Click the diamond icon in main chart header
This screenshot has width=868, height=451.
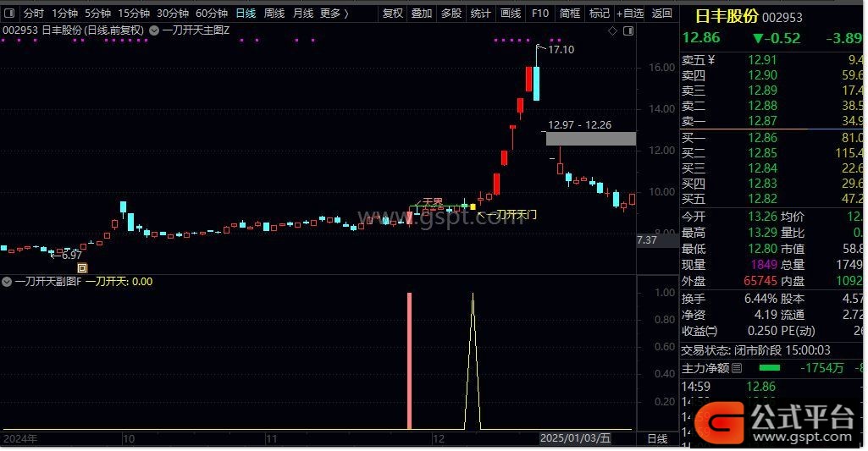pos(612,31)
